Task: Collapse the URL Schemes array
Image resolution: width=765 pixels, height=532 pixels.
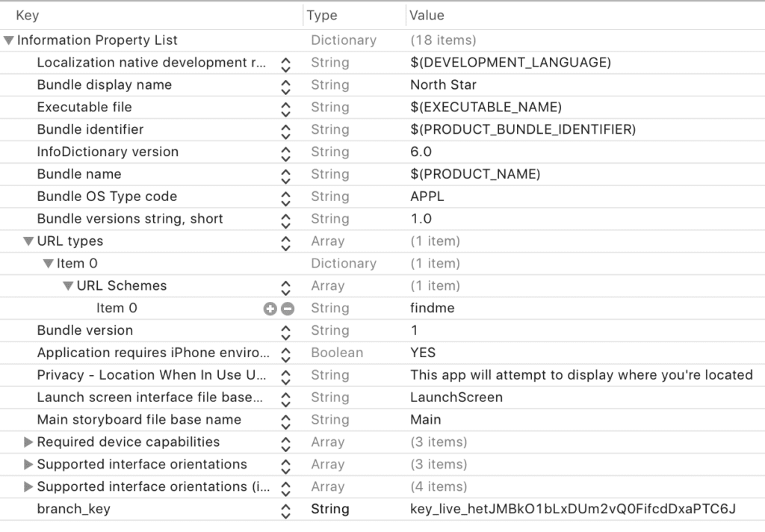Action: (x=68, y=285)
